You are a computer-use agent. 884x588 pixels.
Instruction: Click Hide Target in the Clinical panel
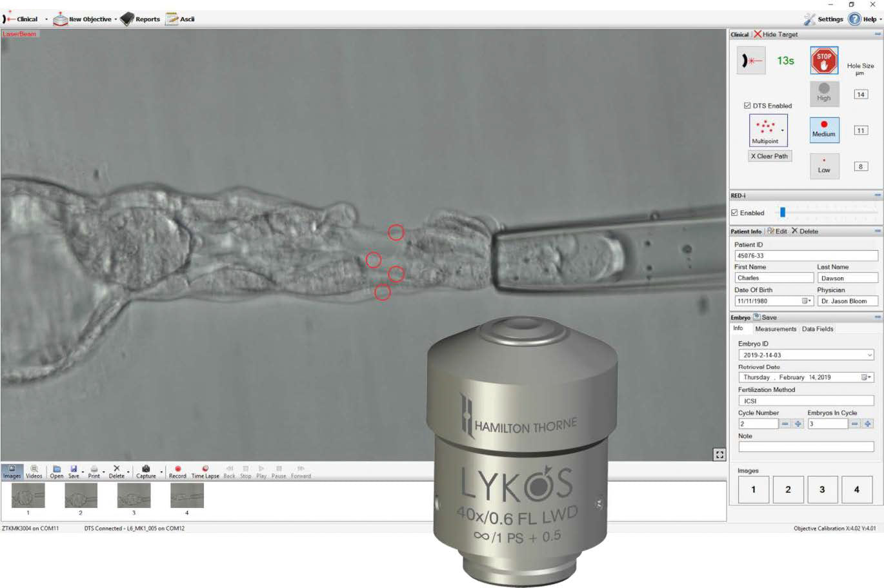(776, 34)
